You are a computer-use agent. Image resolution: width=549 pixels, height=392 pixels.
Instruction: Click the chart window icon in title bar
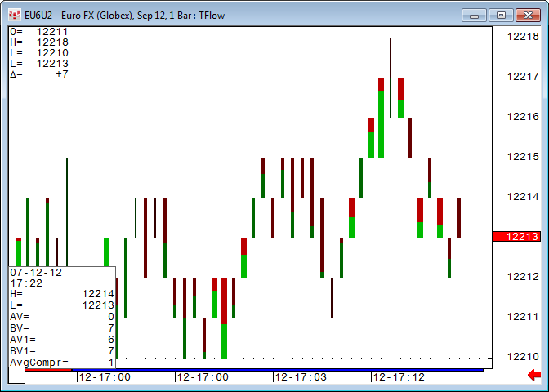(x=14, y=15)
